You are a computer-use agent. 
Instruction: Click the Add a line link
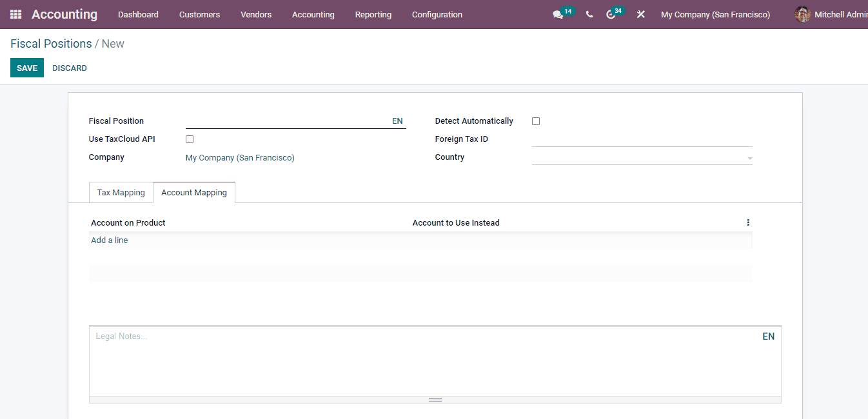click(x=109, y=240)
